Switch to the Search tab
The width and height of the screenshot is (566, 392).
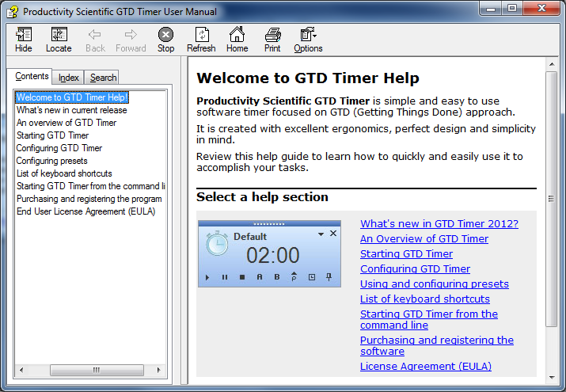(103, 78)
